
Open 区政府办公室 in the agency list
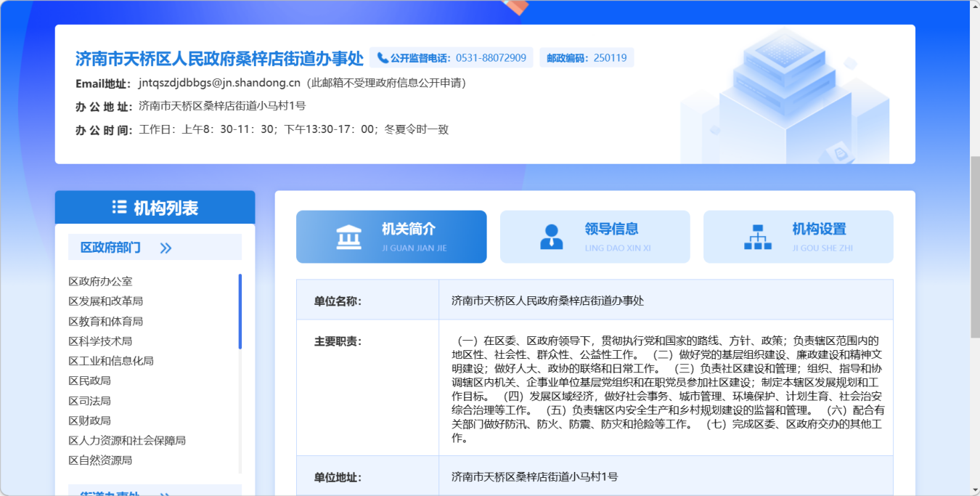[100, 281]
